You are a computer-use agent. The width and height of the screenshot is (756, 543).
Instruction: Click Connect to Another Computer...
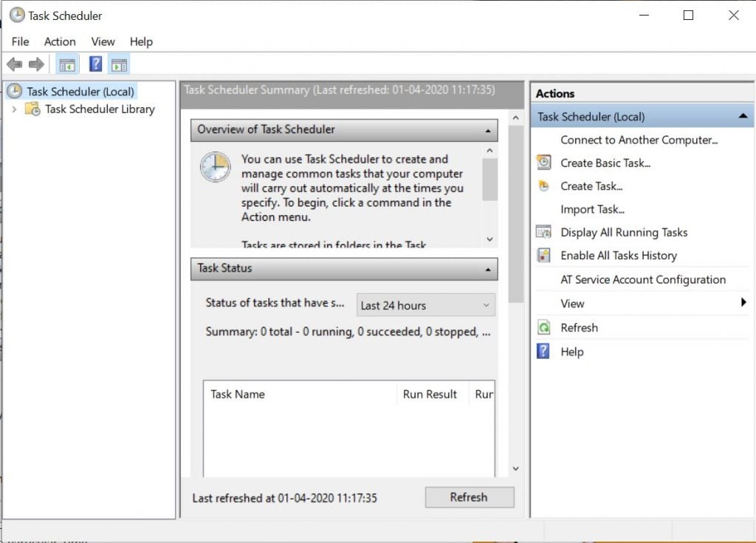click(639, 140)
